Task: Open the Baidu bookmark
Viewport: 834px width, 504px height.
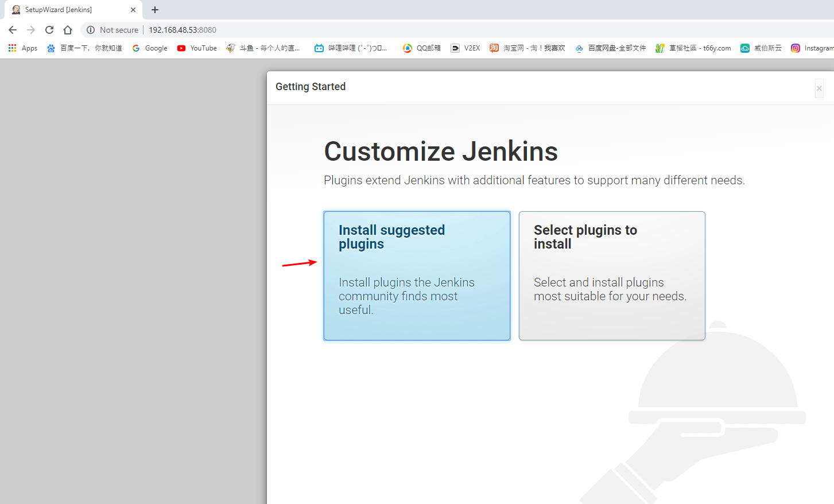Action: [x=84, y=48]
